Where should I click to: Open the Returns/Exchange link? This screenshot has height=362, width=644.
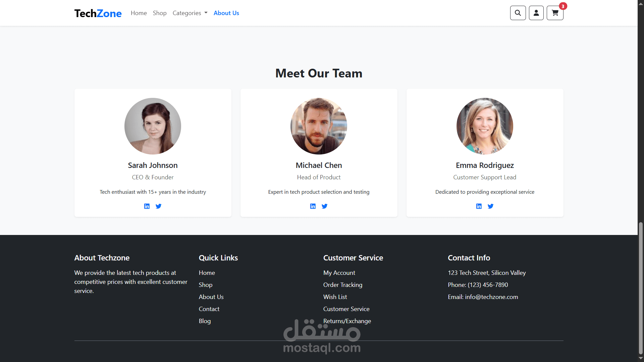click(347, 321)
